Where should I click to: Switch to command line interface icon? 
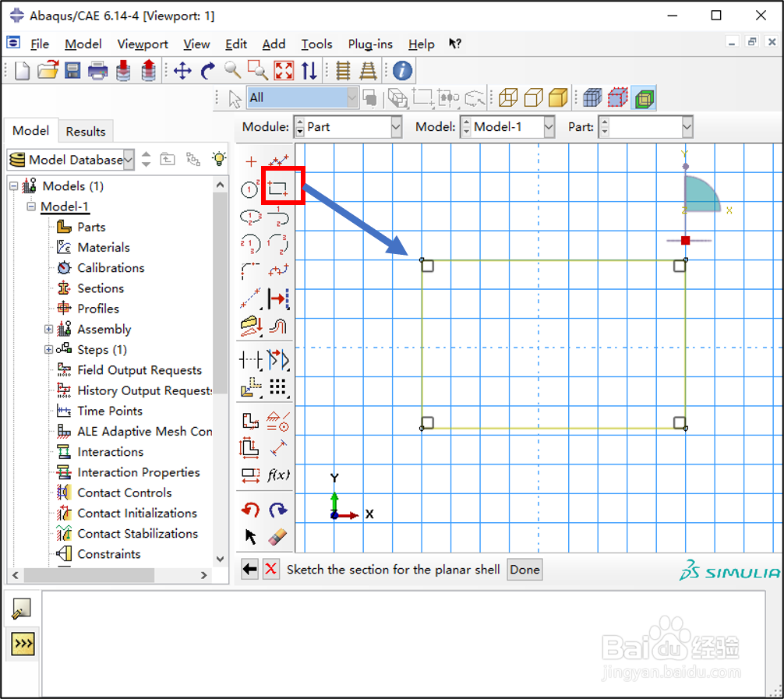click(x=23, y=644)
